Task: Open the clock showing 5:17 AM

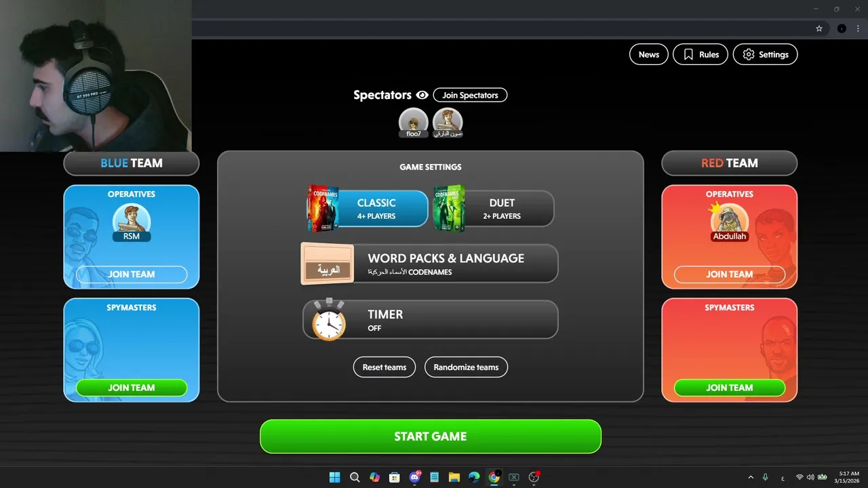Action: tap(848, 477)
